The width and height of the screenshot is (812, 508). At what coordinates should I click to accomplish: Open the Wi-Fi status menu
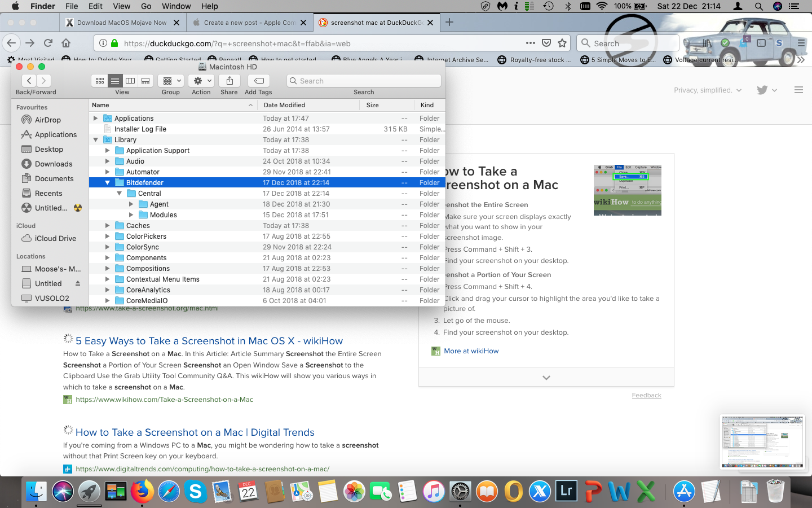pyautogui.click(x=602, y=6)
